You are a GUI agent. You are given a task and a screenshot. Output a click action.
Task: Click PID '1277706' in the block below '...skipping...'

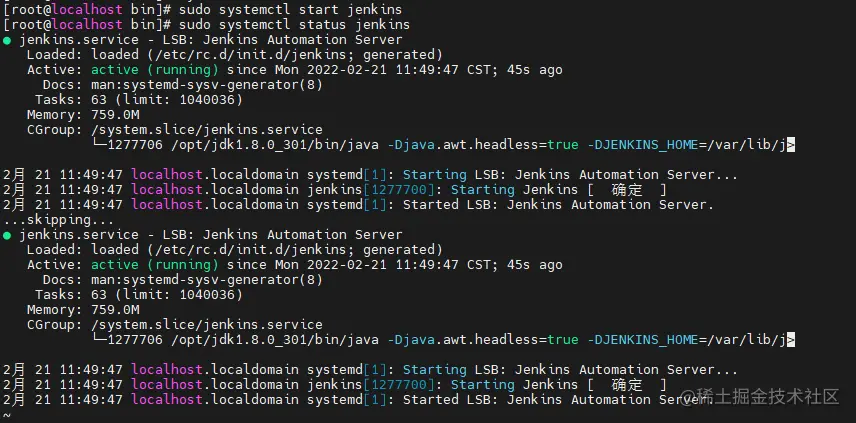tap(135, 339)
